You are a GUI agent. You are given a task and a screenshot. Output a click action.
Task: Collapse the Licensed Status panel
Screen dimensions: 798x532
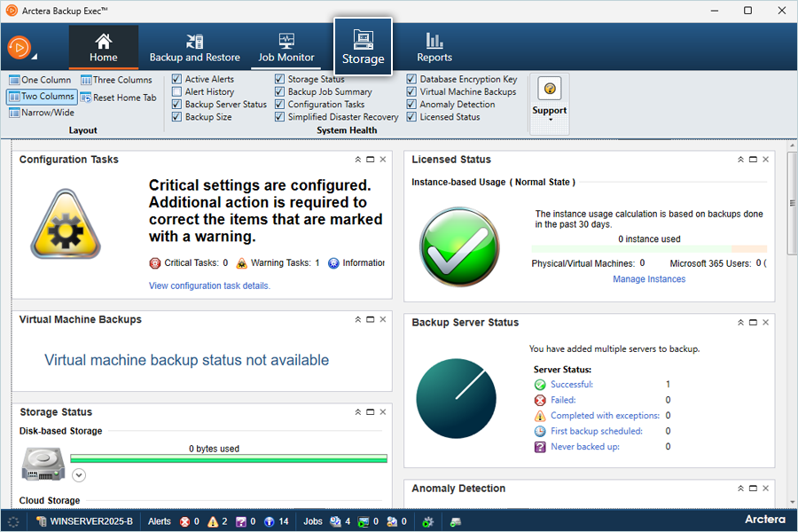(740, 160)
